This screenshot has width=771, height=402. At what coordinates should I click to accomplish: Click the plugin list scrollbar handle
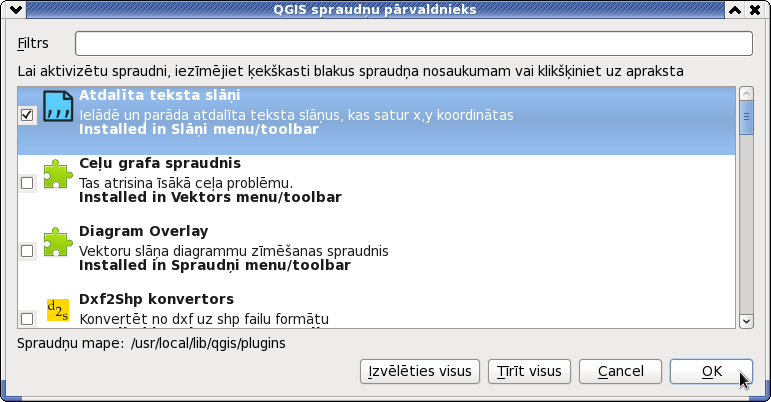click(x=746, y=117)
